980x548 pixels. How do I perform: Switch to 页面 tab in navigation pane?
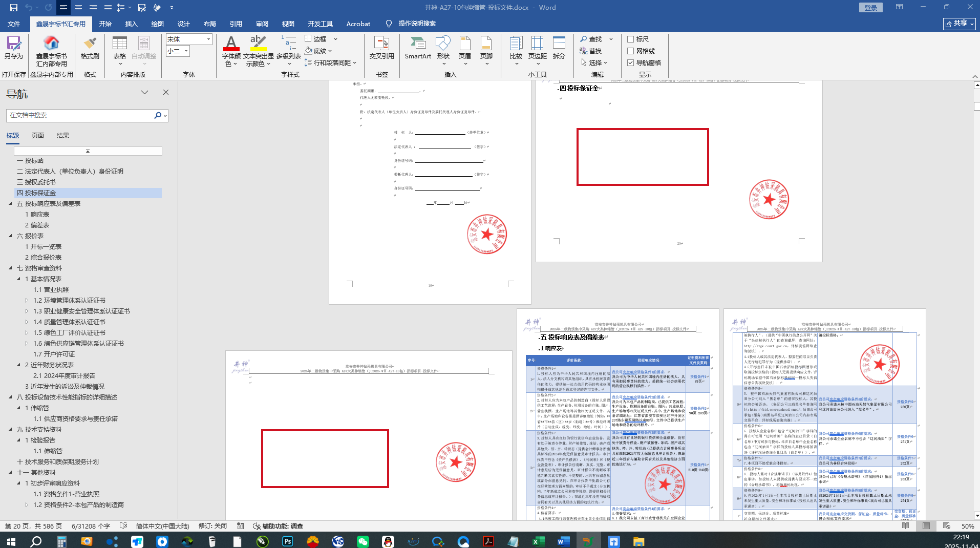tap(38, 136)
